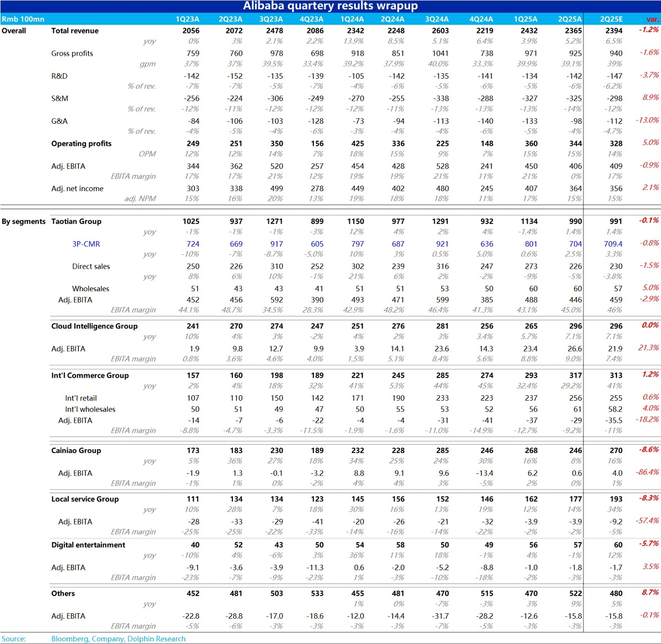Click the 'Wholesales' row label under Taotian

pos(90,289)
